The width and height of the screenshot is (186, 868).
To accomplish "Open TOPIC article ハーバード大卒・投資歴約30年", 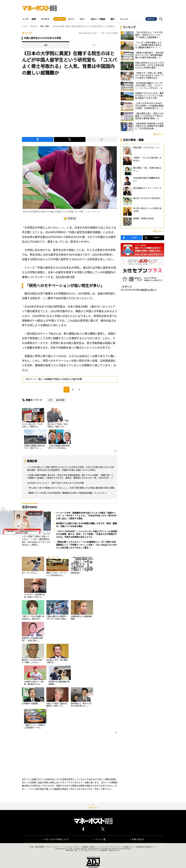I will pyautogui.click(x=86, y=516).
